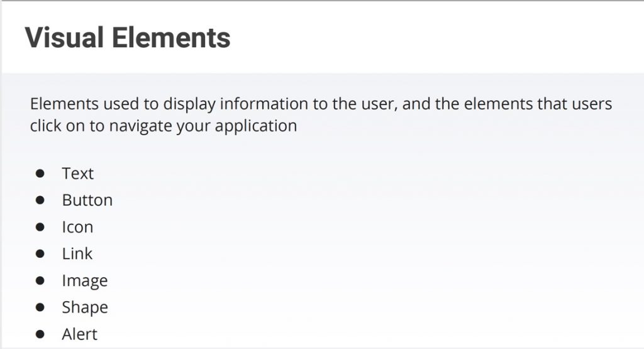Select the "Shape" list item

85,307
